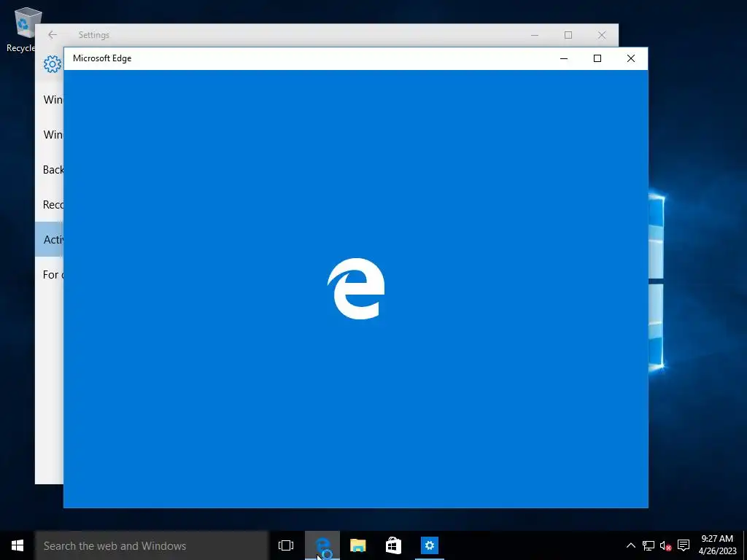Select the Activation item in Settings sidebar
The height and width of the screenshot is (560, 747).
pyautogui.click(x=50, y=239)
